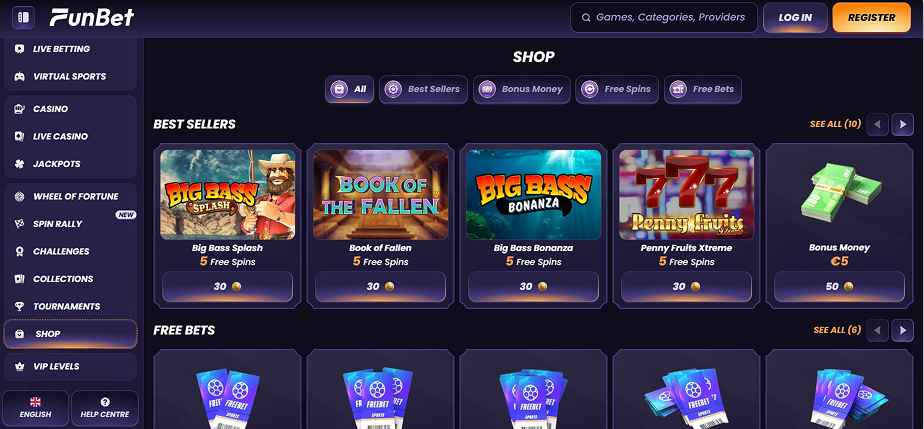
Task: Select the Bonus Money filter tab
Action: point(522,90)
